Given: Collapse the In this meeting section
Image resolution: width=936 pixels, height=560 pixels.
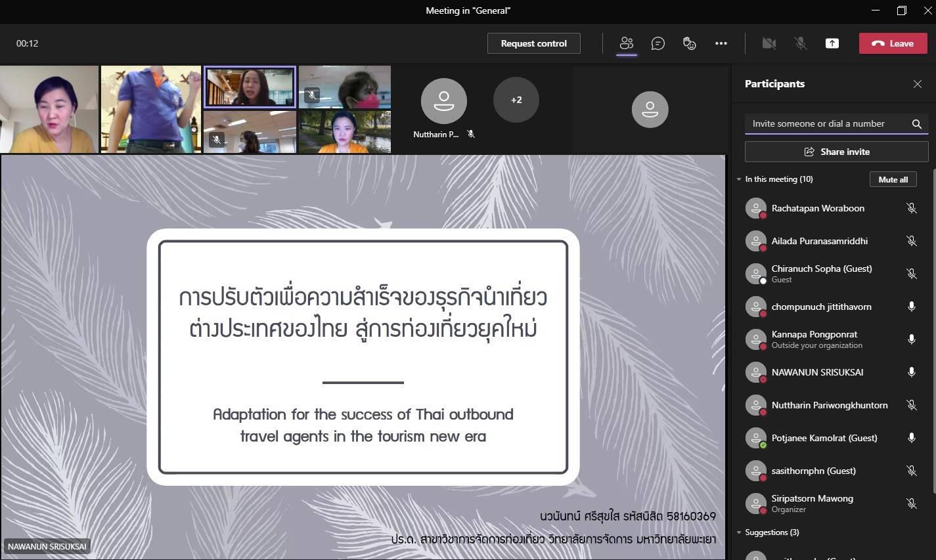Looking at the screenshot, I should point(739,179).
